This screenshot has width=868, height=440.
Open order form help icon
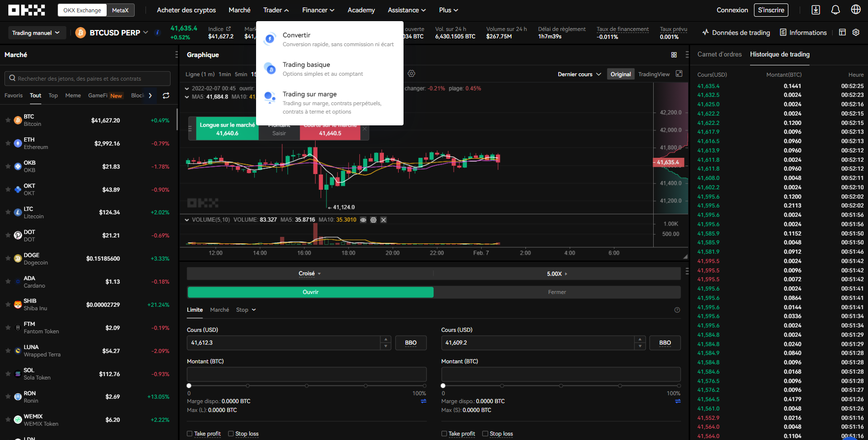(677, 310)
